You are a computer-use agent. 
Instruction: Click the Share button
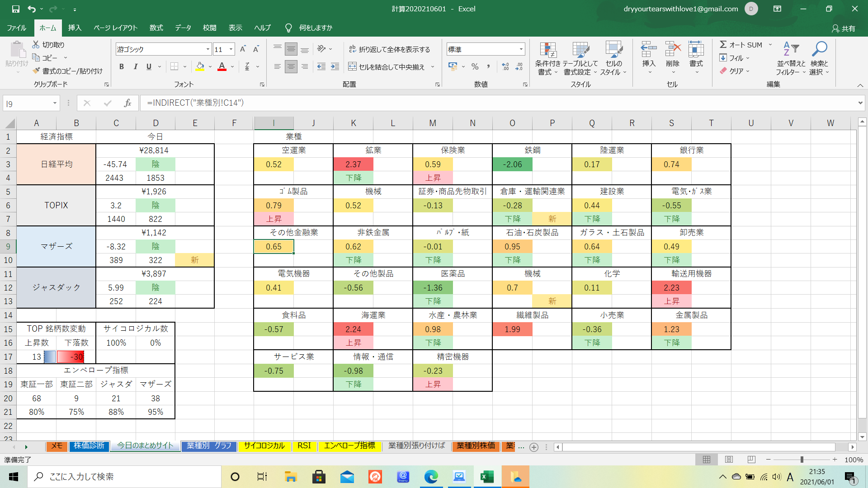[x=844, y=28]
